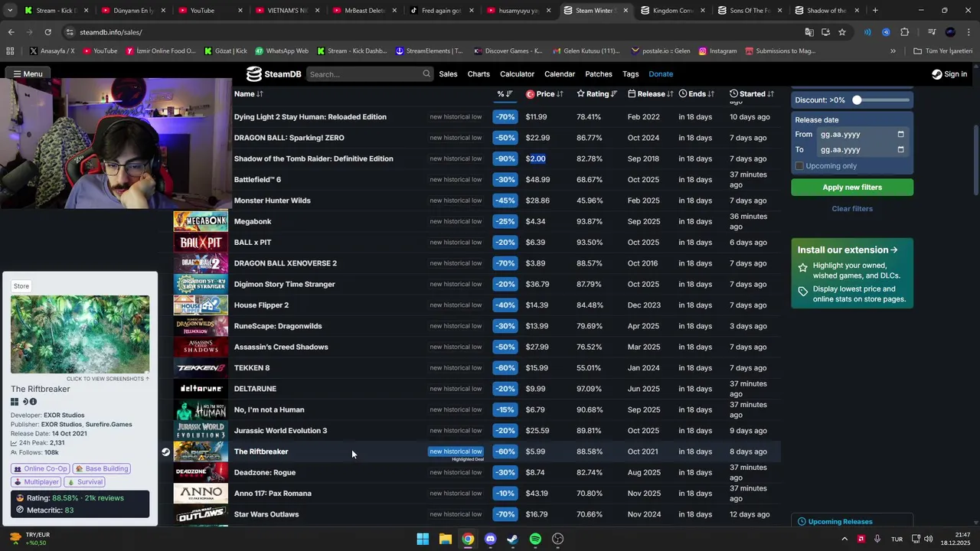Click the calendar icon in From date field

pos(900,134)
